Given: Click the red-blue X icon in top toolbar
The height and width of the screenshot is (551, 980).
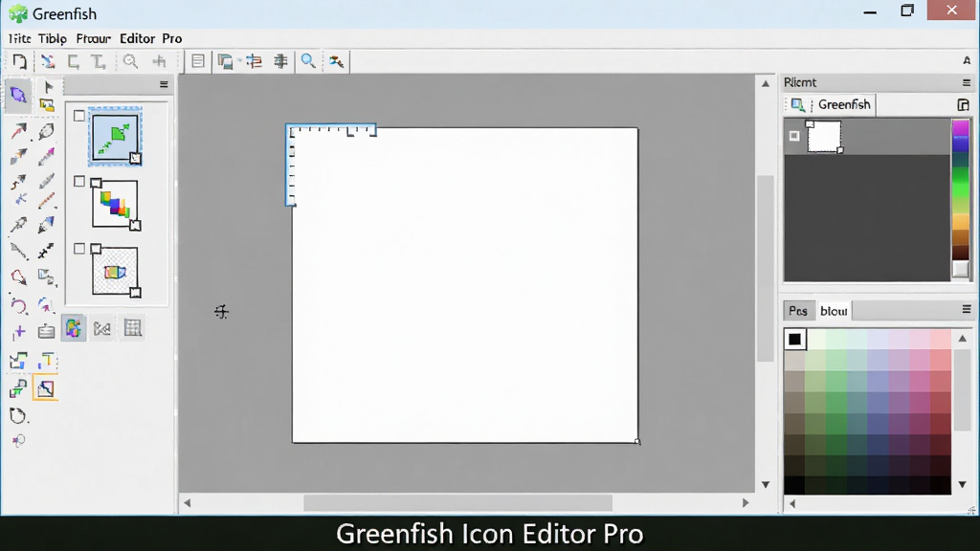Looking at the screenshot, I should pyautogui.click(x=48, y=61).
